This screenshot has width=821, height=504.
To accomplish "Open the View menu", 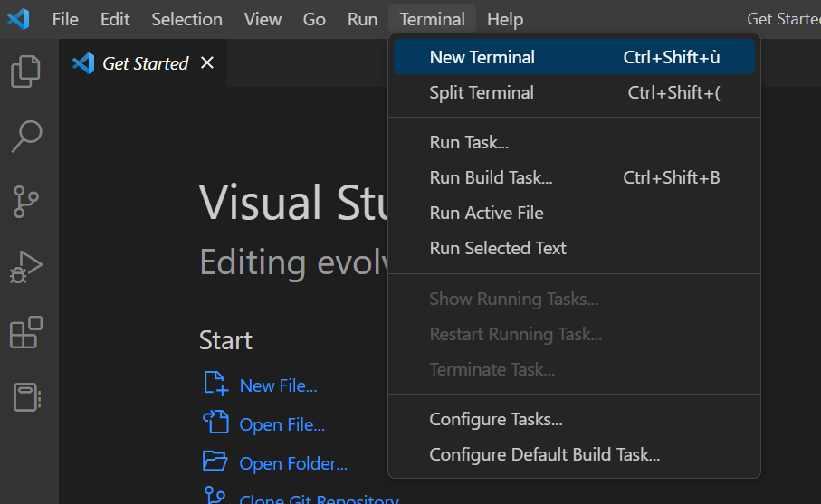I will [x=263, y=19].
